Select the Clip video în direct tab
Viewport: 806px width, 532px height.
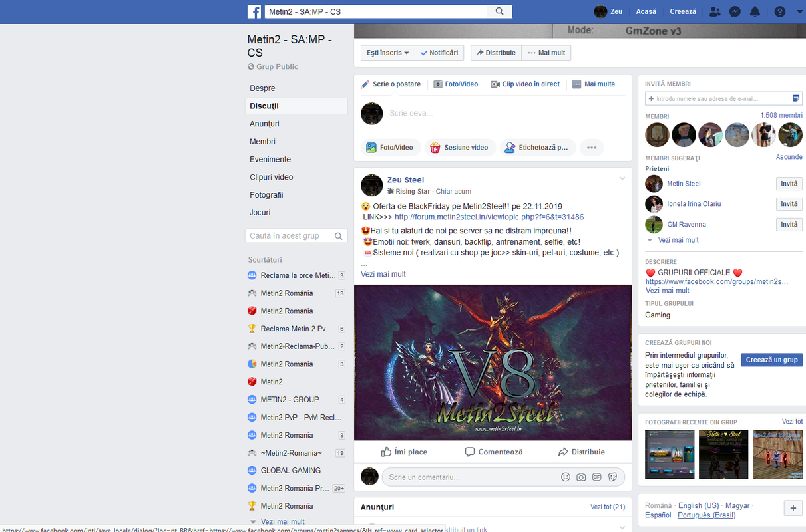pyautogui.click(x=525, y=84)
